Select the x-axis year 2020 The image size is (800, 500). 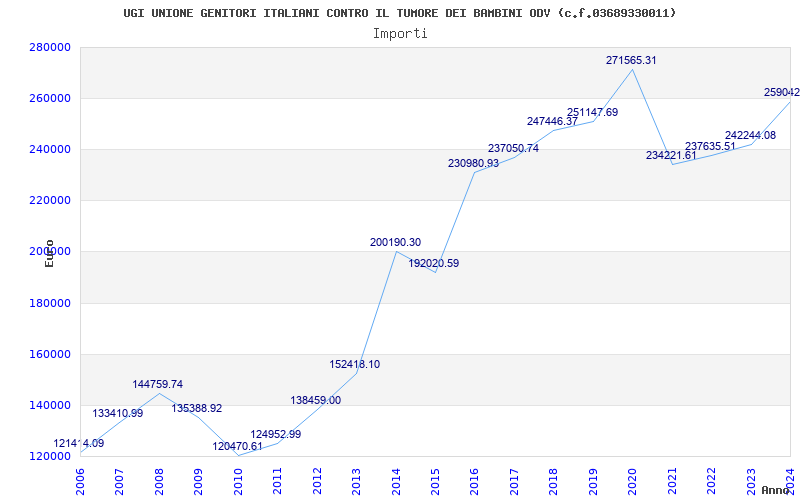[632, 481]
